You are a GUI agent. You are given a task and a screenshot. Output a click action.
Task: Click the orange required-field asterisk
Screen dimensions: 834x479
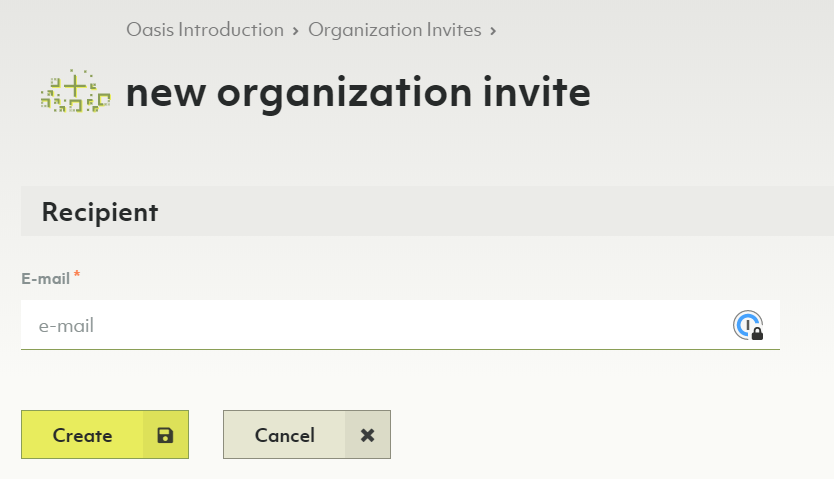[77, 275]
